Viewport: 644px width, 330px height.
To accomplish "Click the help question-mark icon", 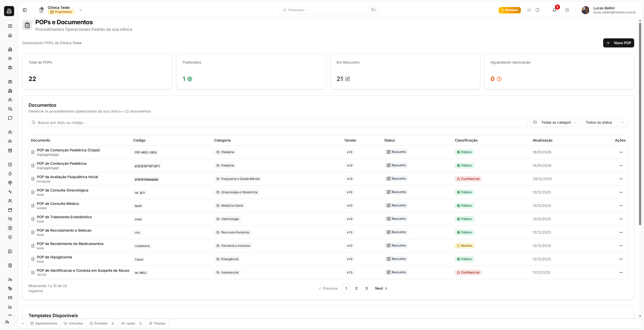I will 567,10.
